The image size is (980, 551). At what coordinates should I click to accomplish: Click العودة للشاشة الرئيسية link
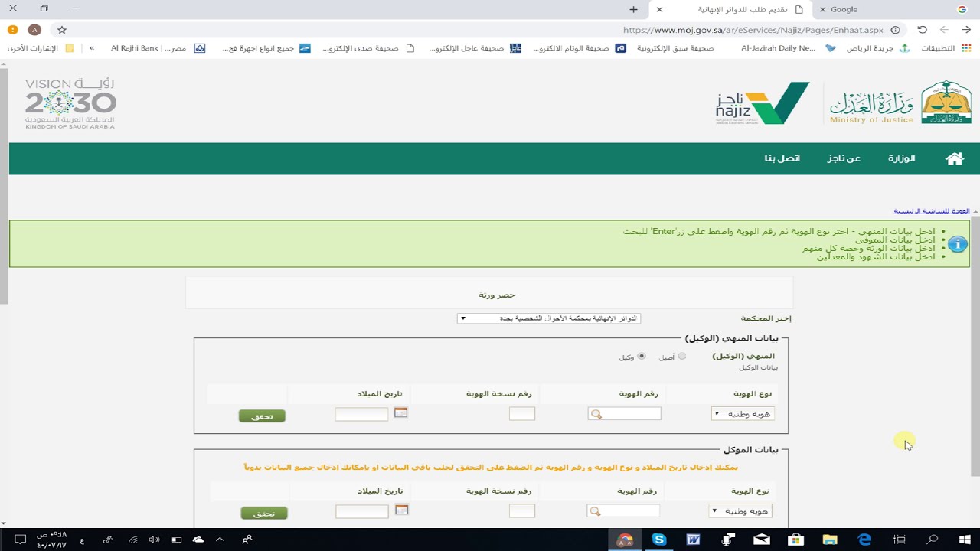pos(931,211)
